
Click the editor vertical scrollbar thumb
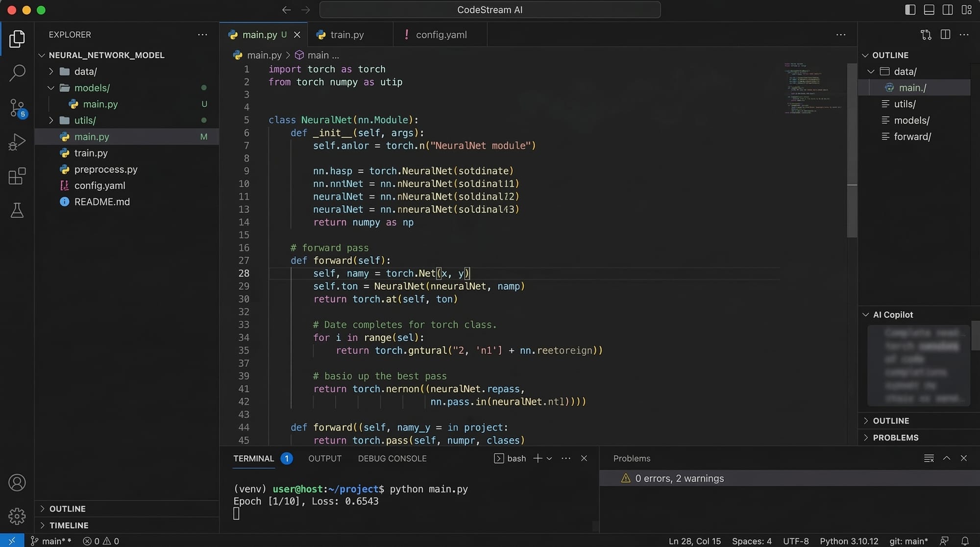pos(852,147)
